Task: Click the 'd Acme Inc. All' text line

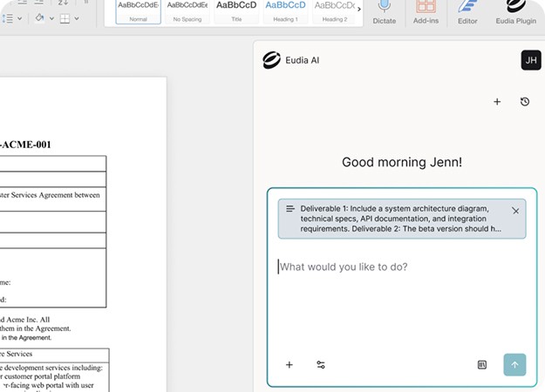Action: tap(24, 320)
